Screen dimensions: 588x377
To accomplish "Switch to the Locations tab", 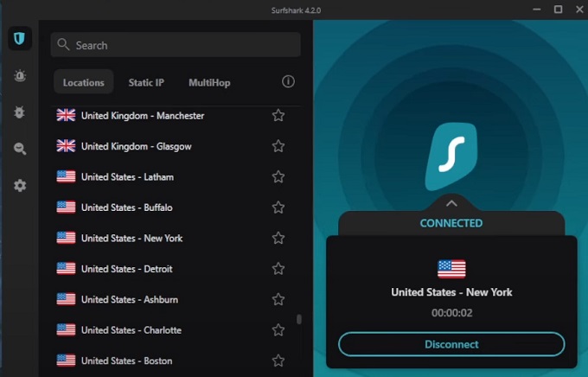I will [x=83, y=82].
